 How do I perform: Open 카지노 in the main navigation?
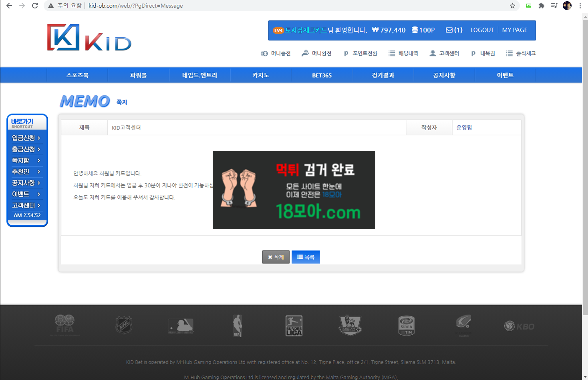point(261,75)
